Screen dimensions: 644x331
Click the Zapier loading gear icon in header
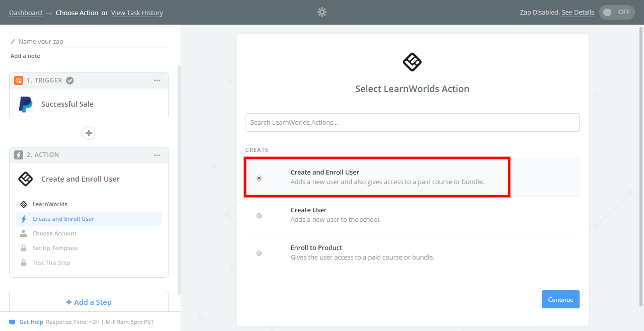coord(322,12)
